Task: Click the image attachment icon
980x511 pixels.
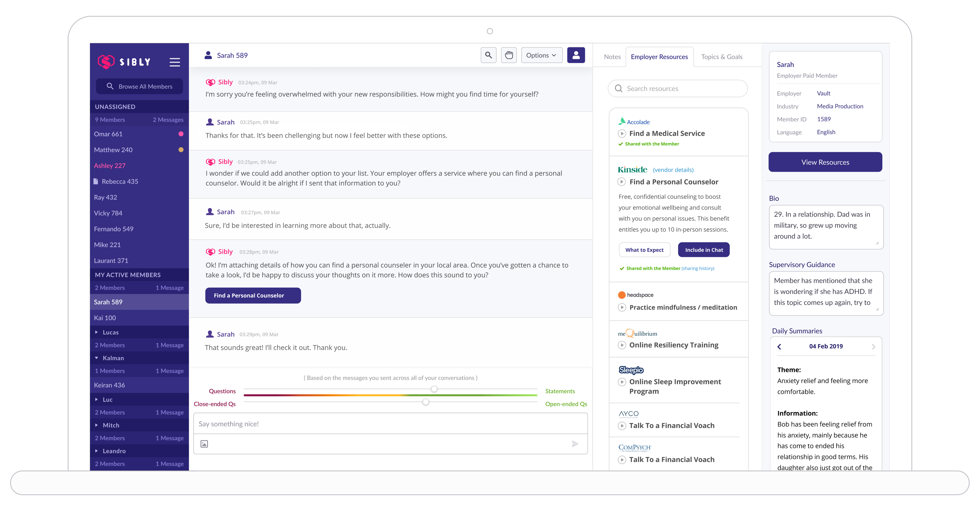Action: [204, 444]
